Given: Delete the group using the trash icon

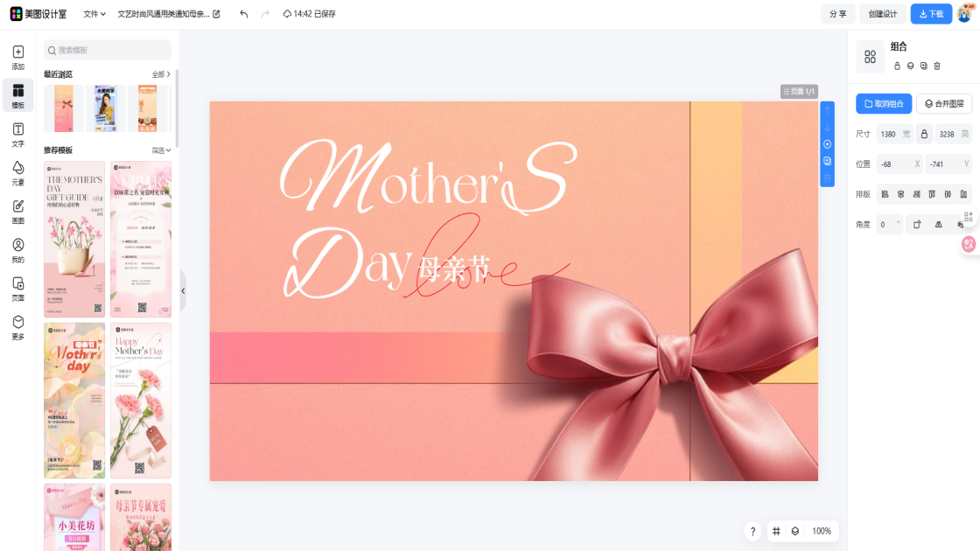Looking at the screenshot, I should 937,66.
